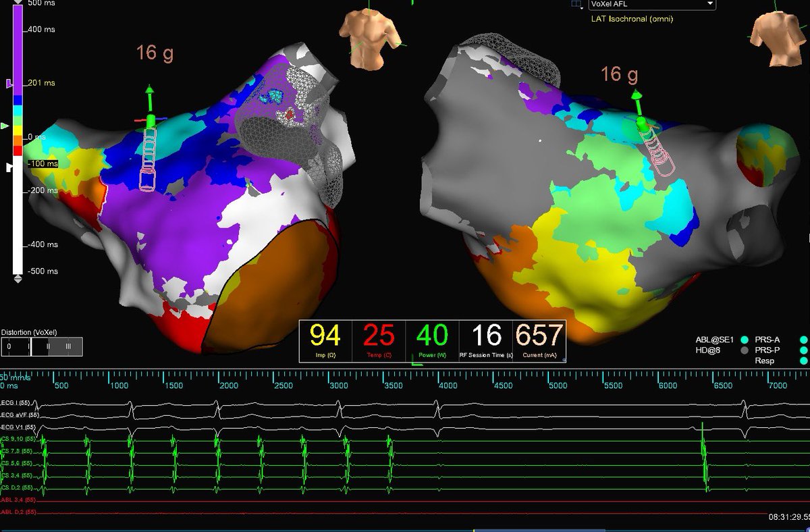Select the ECG I trace label
This screenshot has width=810, height=532.
point(17,403)
